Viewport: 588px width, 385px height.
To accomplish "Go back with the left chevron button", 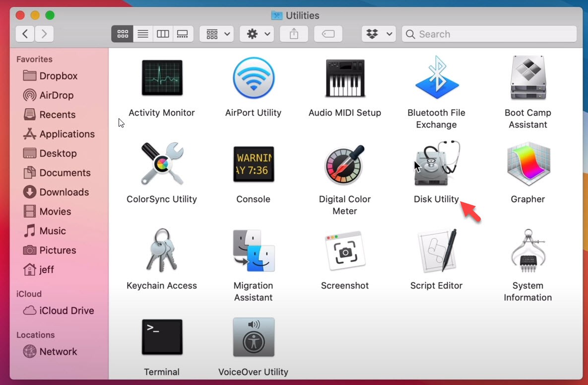I will 25,34.
